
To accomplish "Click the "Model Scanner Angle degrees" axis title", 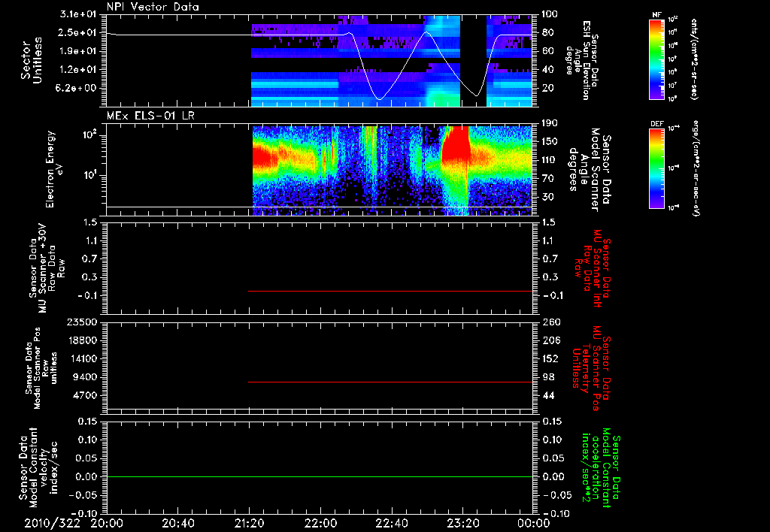I will click(590, 169).
